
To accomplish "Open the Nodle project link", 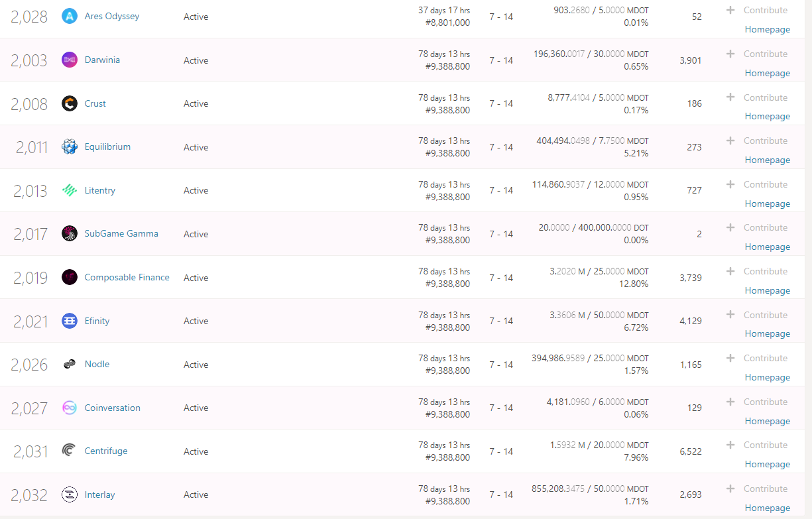I will coord(97,364).
